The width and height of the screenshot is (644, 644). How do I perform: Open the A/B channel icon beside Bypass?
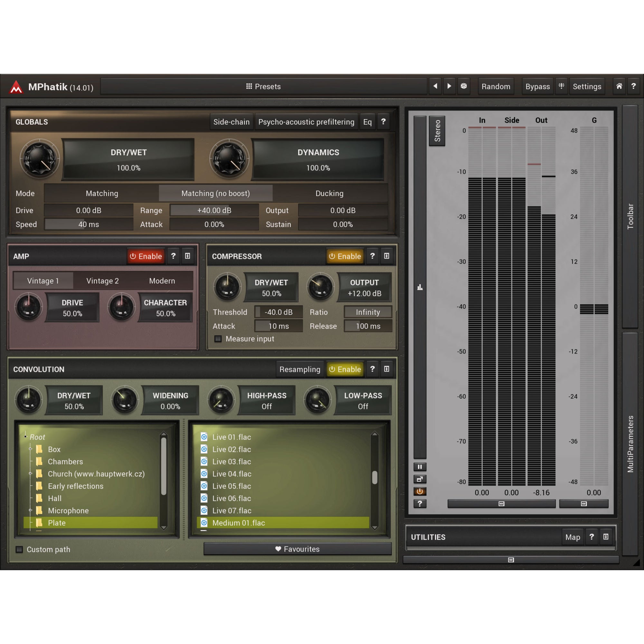click(561, 86)
